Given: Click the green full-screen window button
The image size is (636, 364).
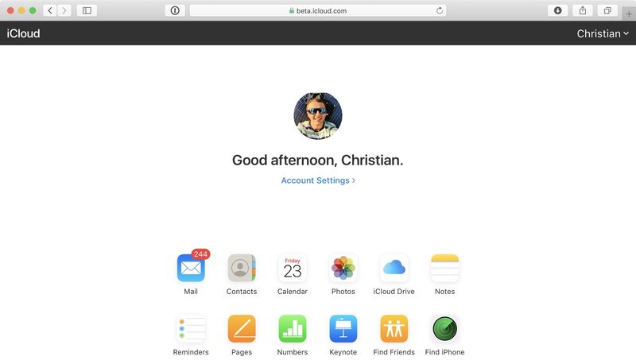Looking at the screenshot, I should coord(33,10).
